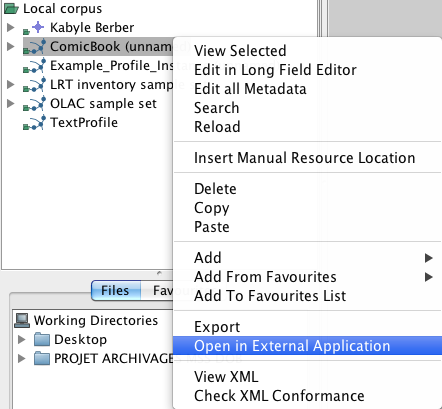Select the Desktop directory label
Viewport: 442px width, 409px height.
[x=81, y=340]
